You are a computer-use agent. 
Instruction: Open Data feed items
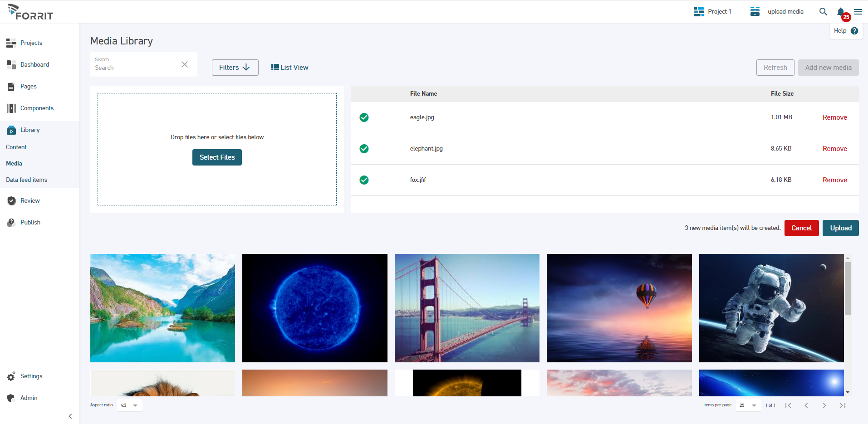click(x=26, y=180)
